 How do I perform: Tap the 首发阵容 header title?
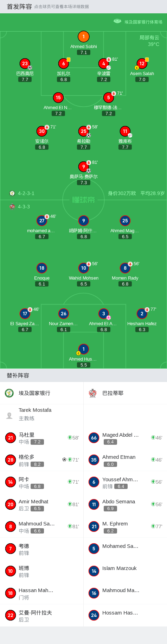(19, 6)
